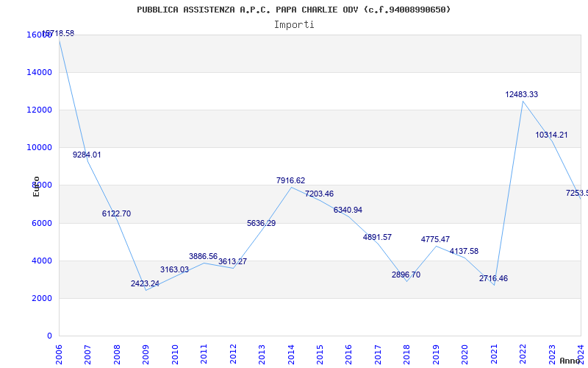Select the y-axis value 10000
This screenshot has height=368, width=588.
pyautogui.click(x=40, y=147)
